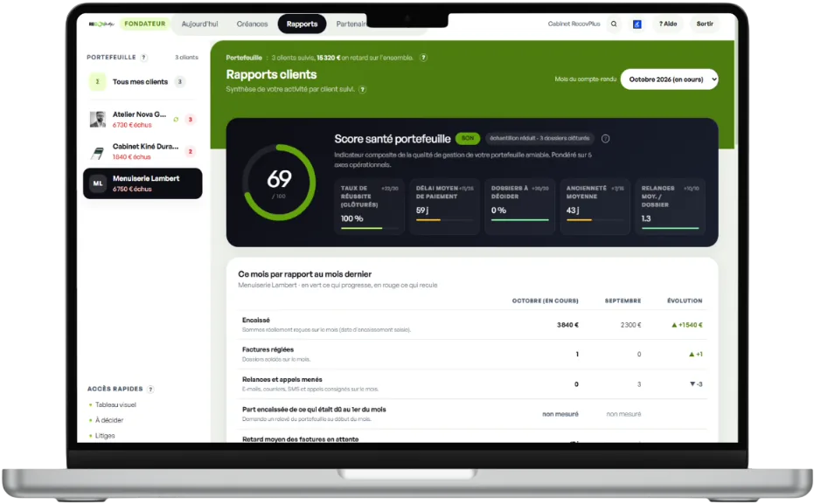Open help icon next to PORTEFEUILLE heading
Viewport: 814px width, 504px height.
pos(143,58)
